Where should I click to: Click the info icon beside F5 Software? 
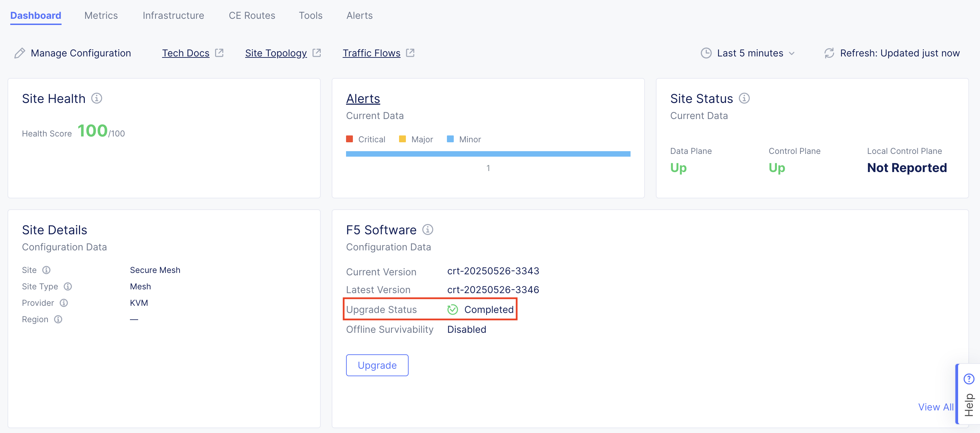428,229
